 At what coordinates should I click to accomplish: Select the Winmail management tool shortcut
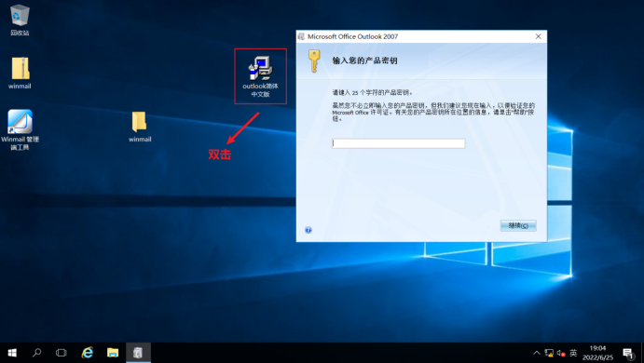coord(20,129)
